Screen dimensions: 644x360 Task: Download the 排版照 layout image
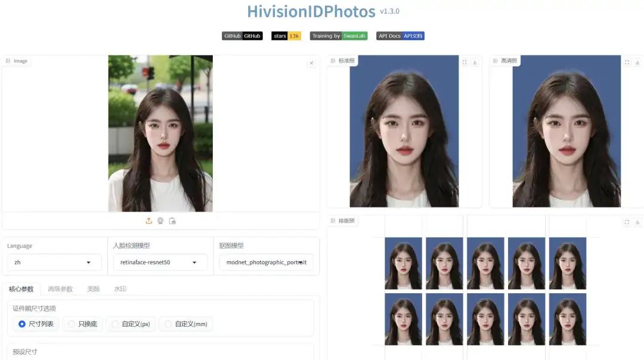pos(637,222)
